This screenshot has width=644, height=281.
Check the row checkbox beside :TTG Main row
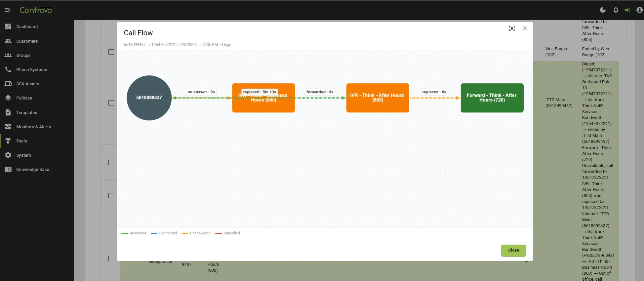111,103
